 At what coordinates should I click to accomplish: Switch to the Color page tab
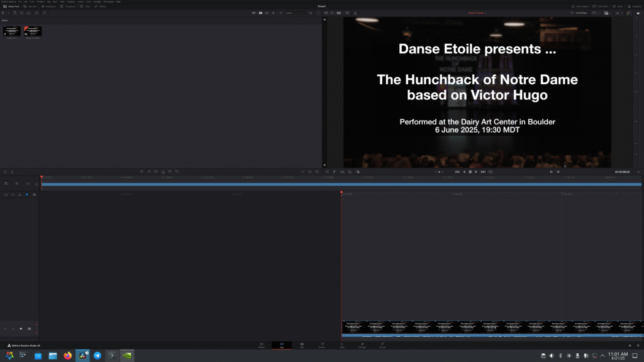(342, 345)
